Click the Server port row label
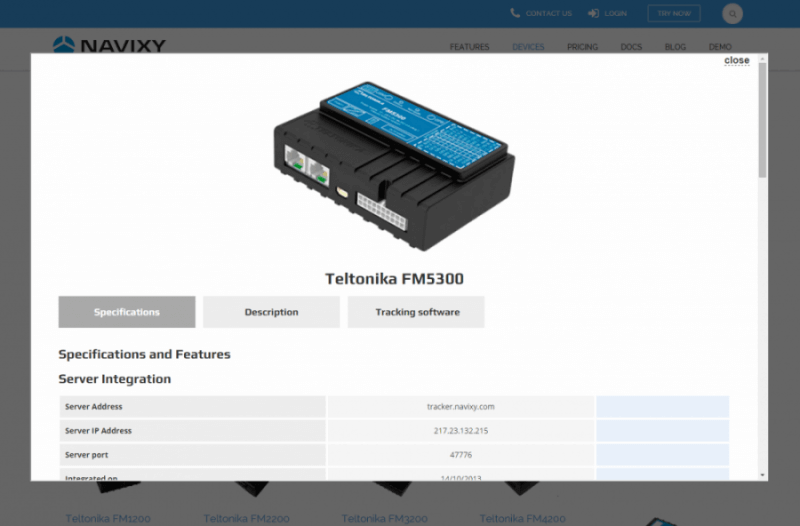The image size is (800, 526). click(x=86, y=455)
